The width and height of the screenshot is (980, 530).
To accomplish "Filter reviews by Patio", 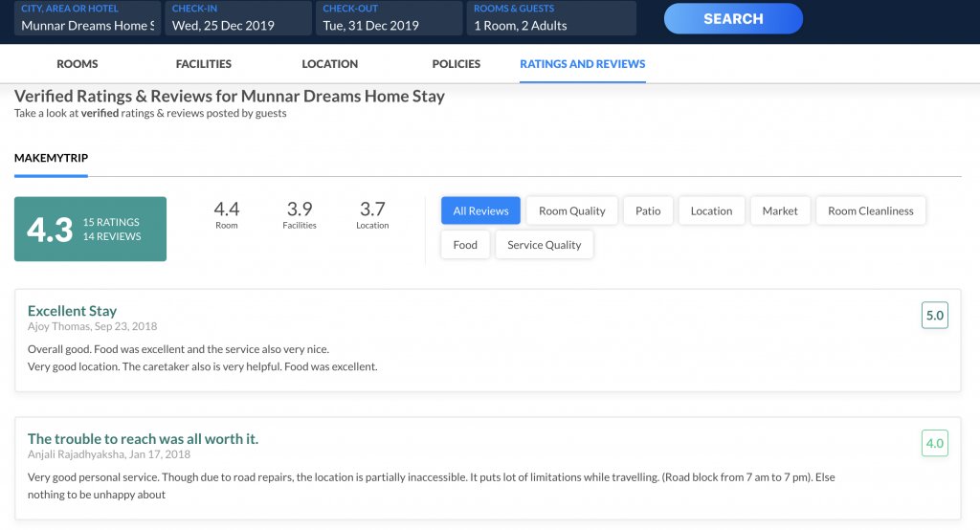I will [x=648, y=210].
